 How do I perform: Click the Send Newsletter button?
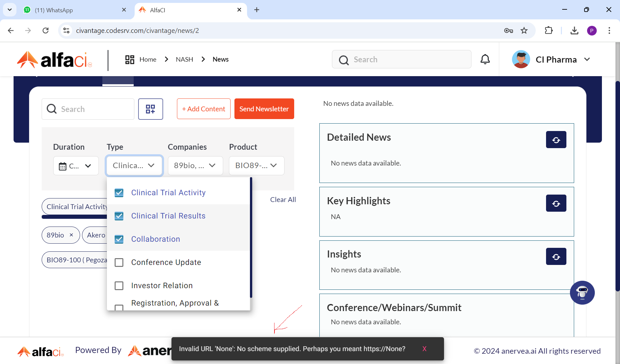click(264, 109)
